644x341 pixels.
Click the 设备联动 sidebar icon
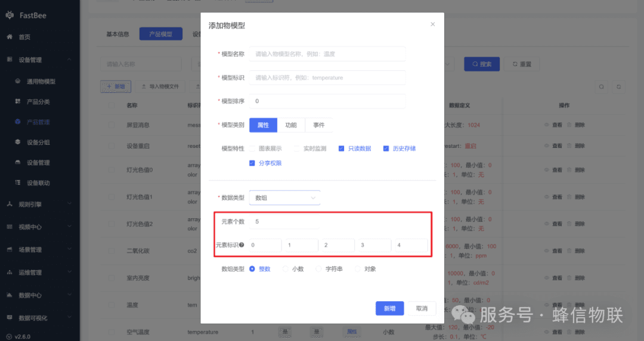[x=18, y=183]
